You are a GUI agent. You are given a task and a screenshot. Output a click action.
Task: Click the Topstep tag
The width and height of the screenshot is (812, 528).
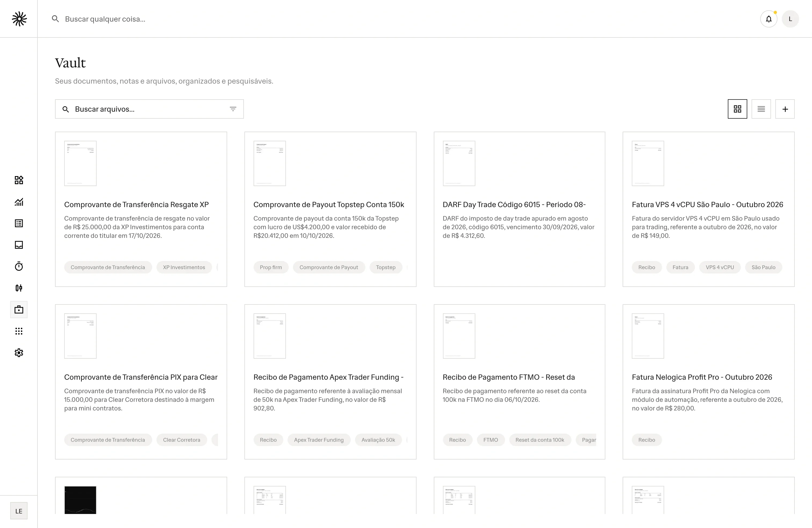coord(385,268)
